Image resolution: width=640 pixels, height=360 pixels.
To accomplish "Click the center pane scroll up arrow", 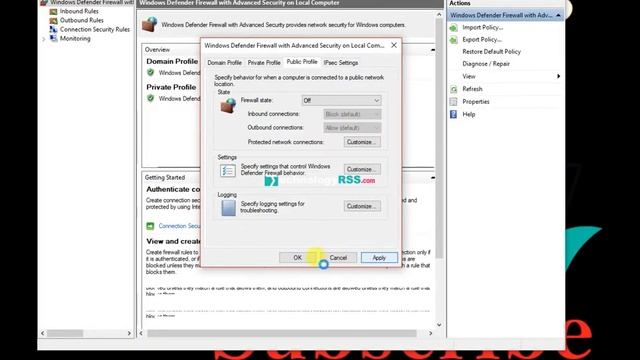I will point(439,14).
